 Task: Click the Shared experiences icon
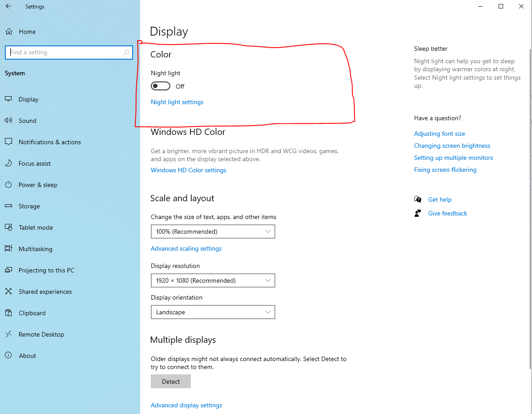click(8, 292)
